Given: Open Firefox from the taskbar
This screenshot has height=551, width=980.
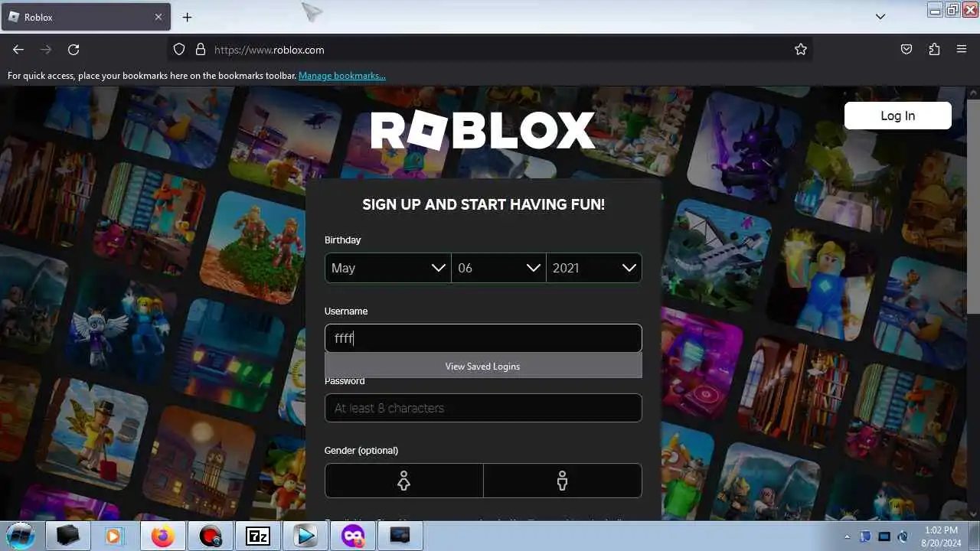Looking at the screenshot, I should [x=162, y=536].
